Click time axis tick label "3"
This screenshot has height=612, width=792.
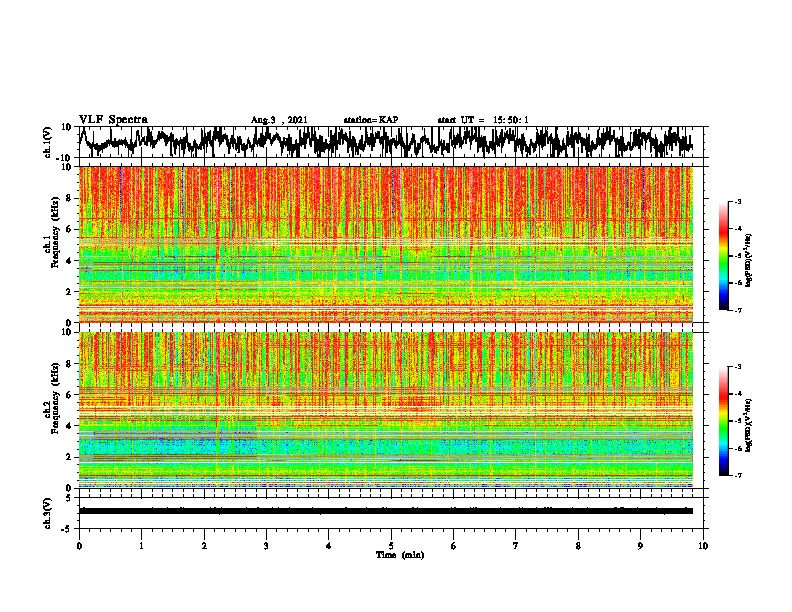click(266, 546)
